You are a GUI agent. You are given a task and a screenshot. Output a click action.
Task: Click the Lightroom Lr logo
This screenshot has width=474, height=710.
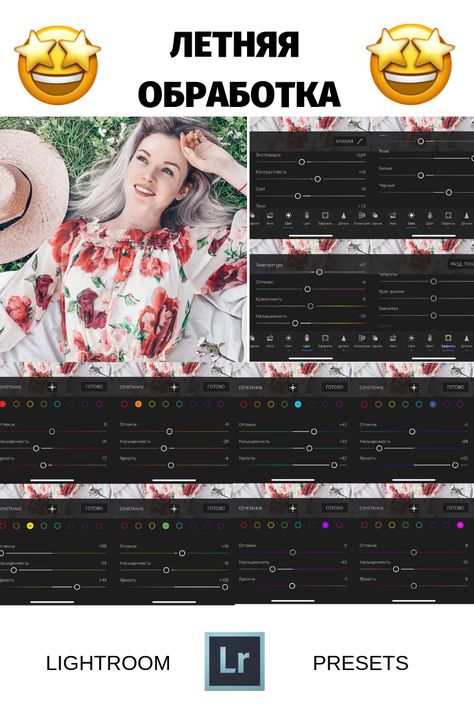(x=235, y=661)
